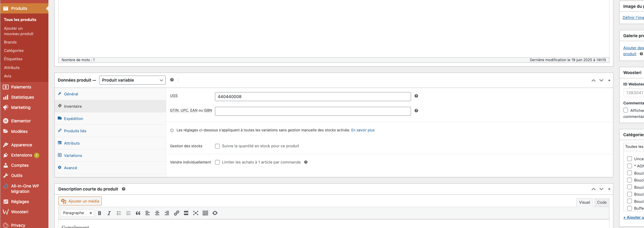Enable stock quantity tracking checkbox
644x228 pixels.
[217, 146]
